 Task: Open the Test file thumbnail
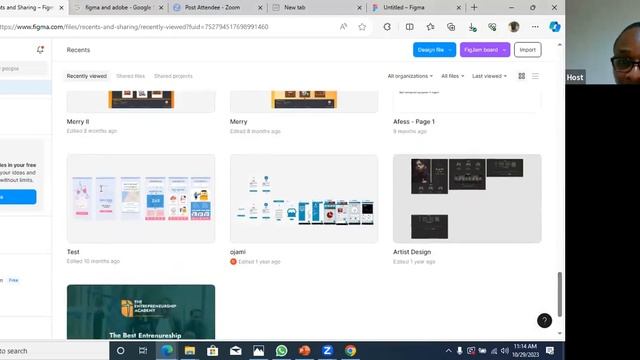(x=141, y=198)
